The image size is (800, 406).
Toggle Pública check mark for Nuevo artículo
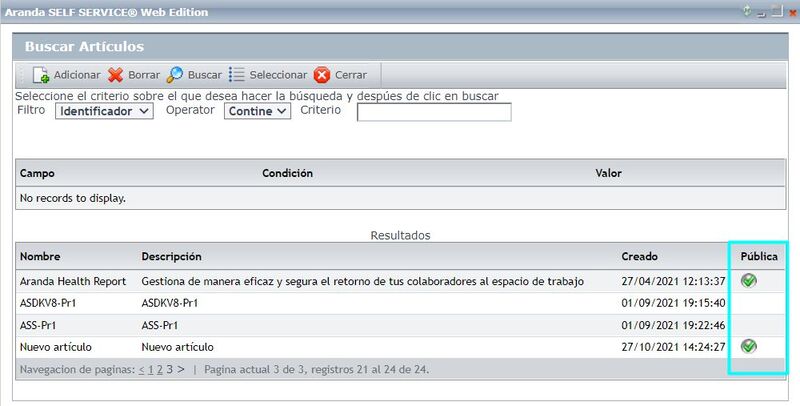(x=749, y=346)
